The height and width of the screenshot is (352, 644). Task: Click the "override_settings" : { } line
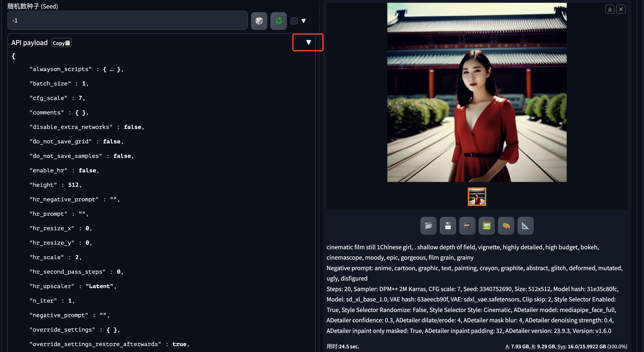[75, 330]
